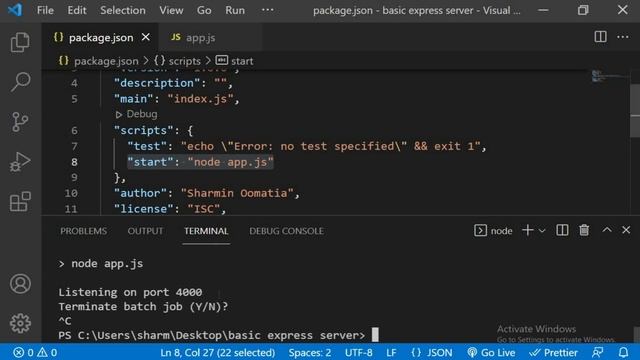Click the terminal prompt input line
This screenshot has height=360, width=640.
click(218, 336)
